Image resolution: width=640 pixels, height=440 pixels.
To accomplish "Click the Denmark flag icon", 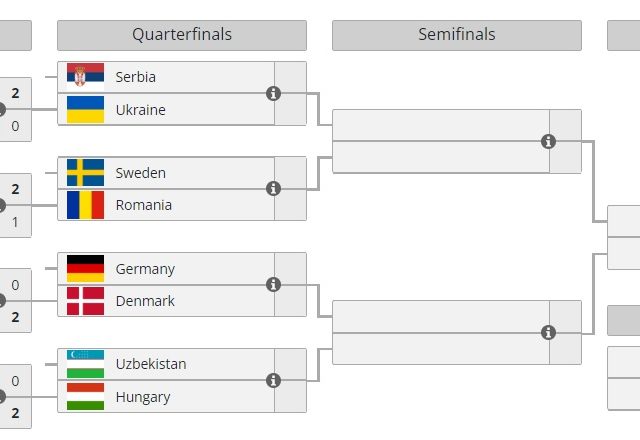I will 85,301.
